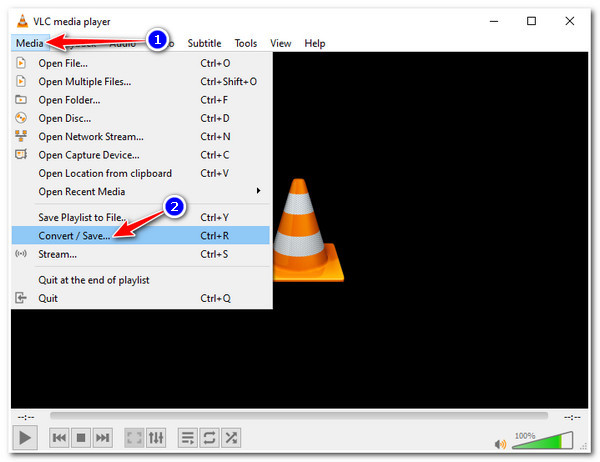The width and height of the screenshot is (600, 462).
Task: Select Open Network Stream... entry
Action: (140, 137)
